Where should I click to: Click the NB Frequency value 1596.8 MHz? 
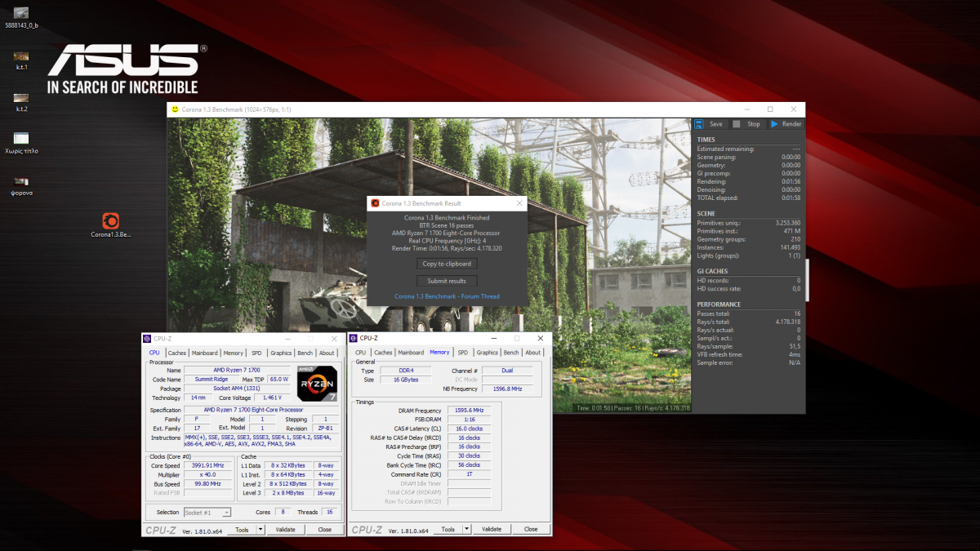tap(508, 389)
